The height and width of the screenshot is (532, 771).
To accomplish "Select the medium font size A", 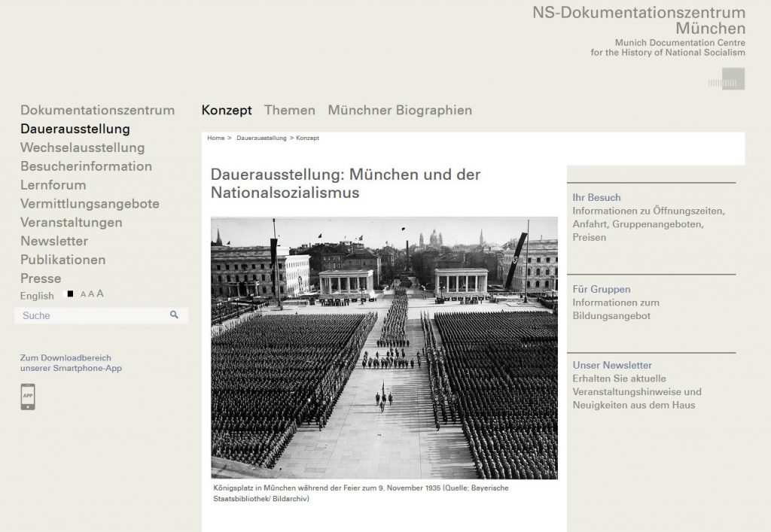I will [91, 294].
